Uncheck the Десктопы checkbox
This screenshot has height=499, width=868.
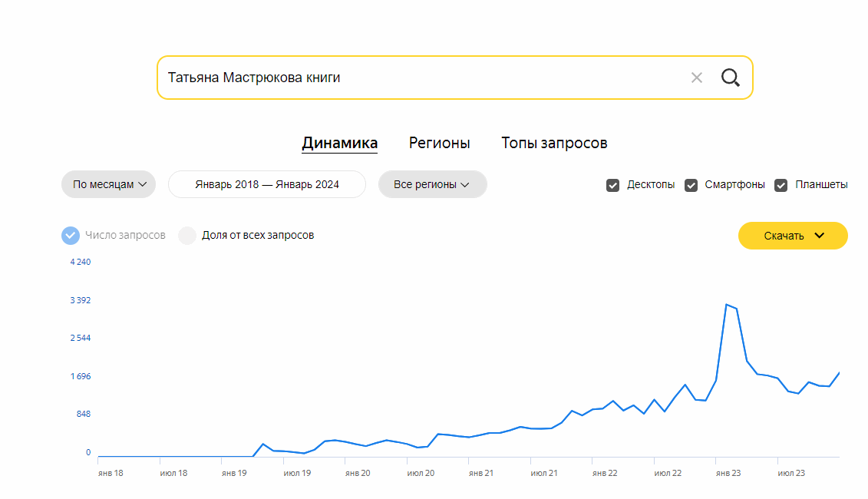[x=613, y=185]
